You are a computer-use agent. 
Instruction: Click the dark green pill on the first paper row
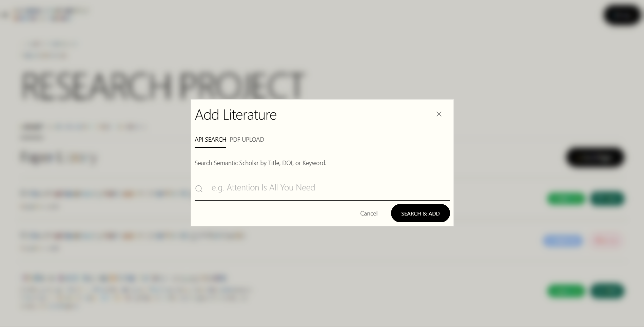607,199
